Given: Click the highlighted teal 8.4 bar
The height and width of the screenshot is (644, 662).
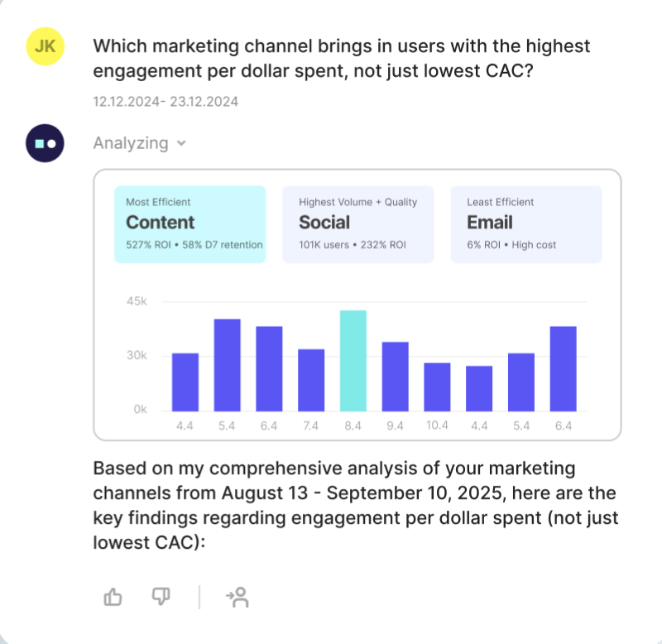Looking at the screenshot, I should pyautogui.click(x=353, y=361).
